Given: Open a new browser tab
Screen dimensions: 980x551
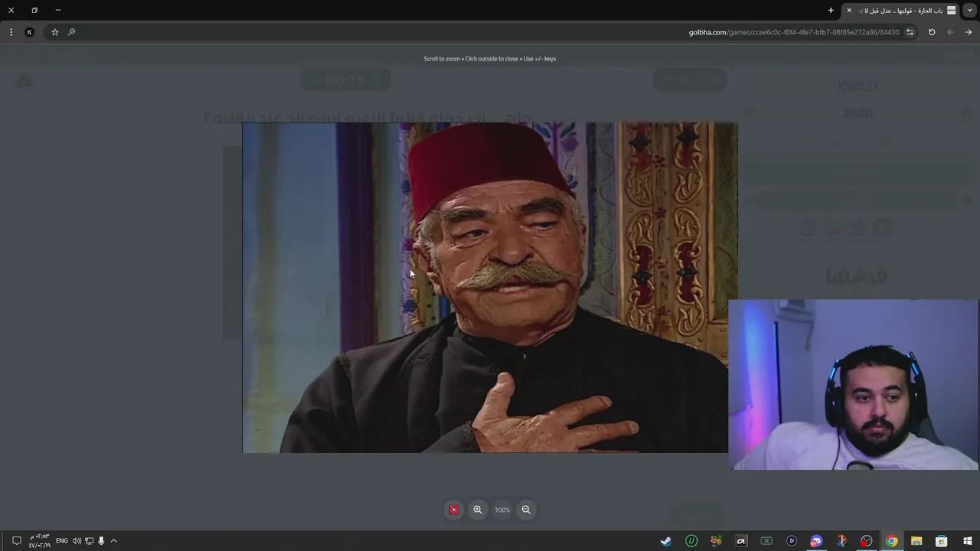Looking at the screenshot, I should point(831,10).
